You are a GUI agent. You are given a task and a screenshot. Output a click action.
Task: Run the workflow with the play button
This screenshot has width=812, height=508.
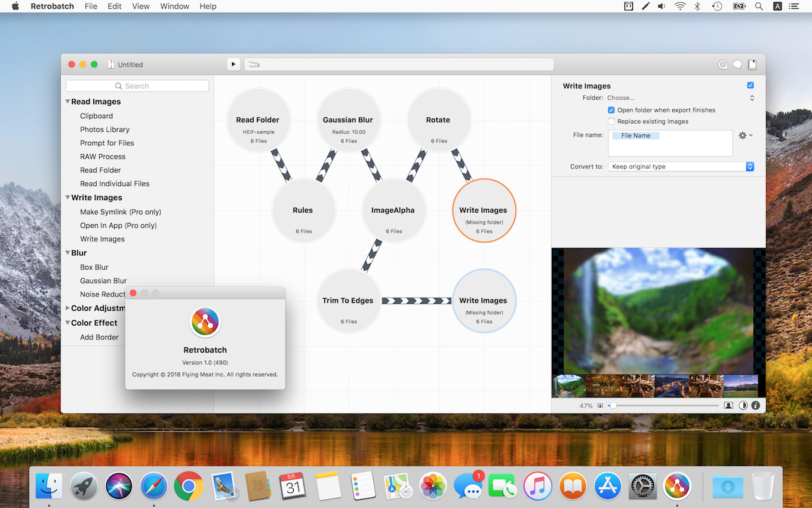pos(233,64)
